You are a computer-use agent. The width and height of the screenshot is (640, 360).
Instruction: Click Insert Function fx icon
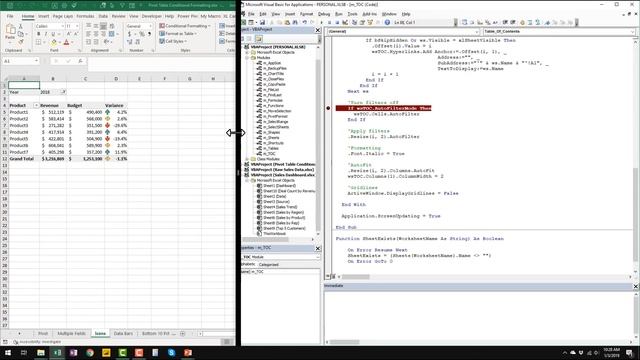80,61
